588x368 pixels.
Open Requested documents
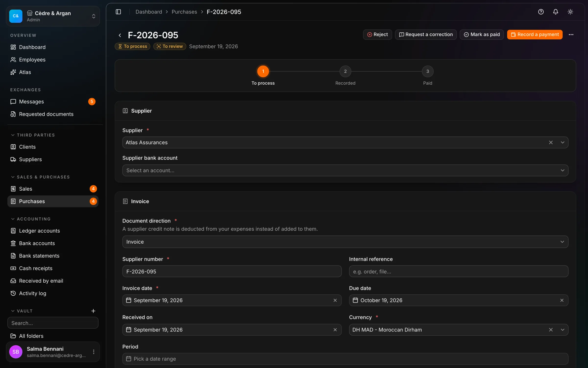click(x=53, y=114)
